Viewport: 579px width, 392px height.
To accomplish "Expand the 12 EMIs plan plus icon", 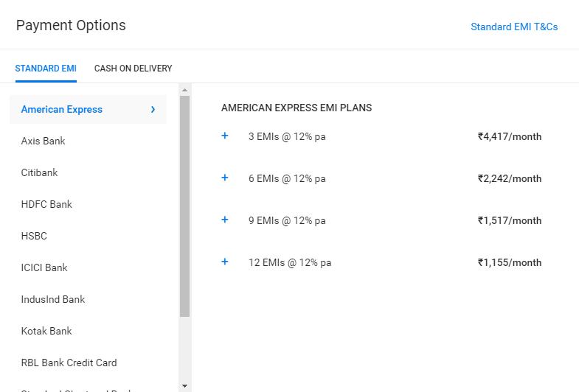I will point(224,262).
